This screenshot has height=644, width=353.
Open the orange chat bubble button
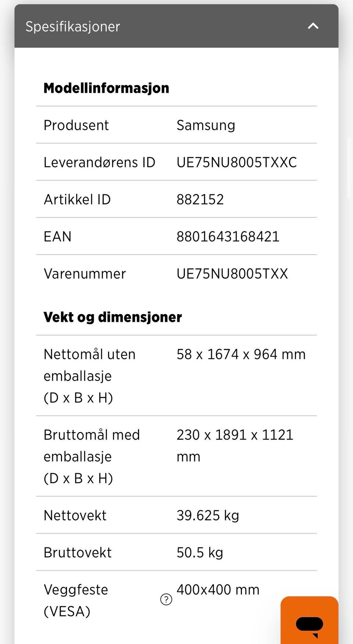309,620
